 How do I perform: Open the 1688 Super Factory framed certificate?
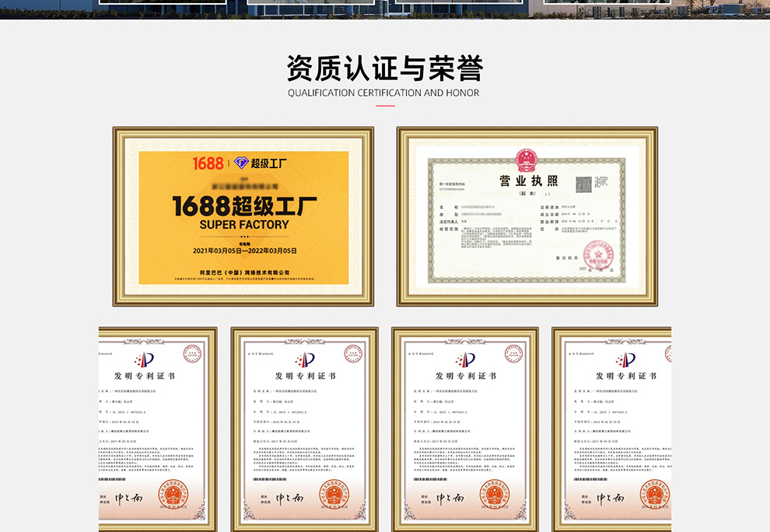click(x=243, y=217)
